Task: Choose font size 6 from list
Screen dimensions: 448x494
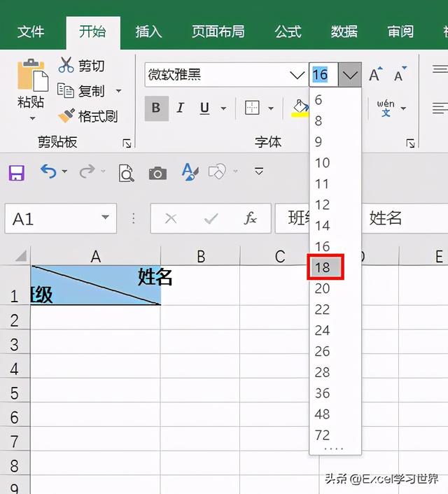Action: pyautogui.click(x=335, y=100)
